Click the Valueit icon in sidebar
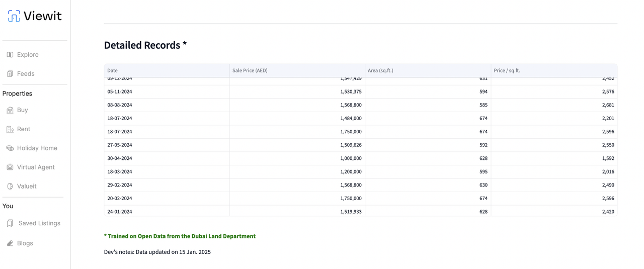 coord(10,187)
